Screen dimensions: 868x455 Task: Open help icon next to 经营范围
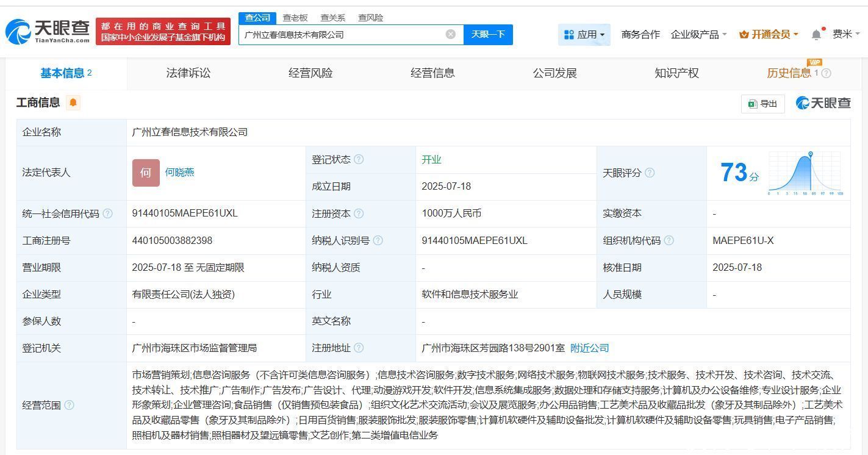coord(70,405)
